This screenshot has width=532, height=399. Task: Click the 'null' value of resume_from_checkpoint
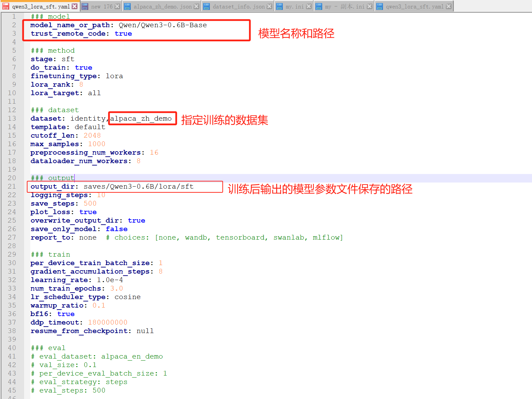[145, 331]
